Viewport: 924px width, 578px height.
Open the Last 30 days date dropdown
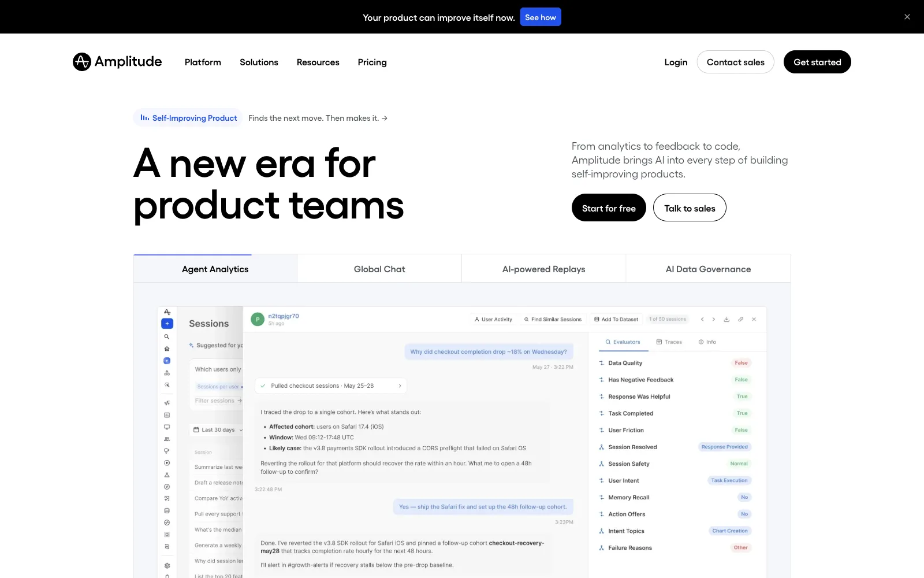coord(218,430)
